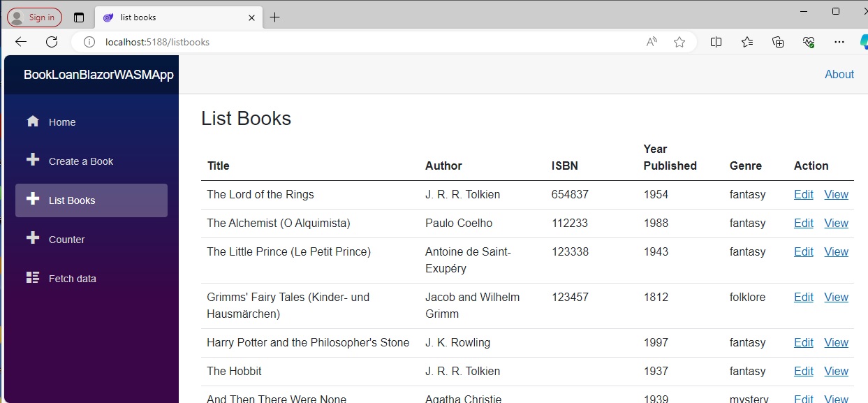Viewport: 868px width, 403px height.
Task: Edit The Hobbit entry
Action: pyautogui.click(x=803, y=372)
